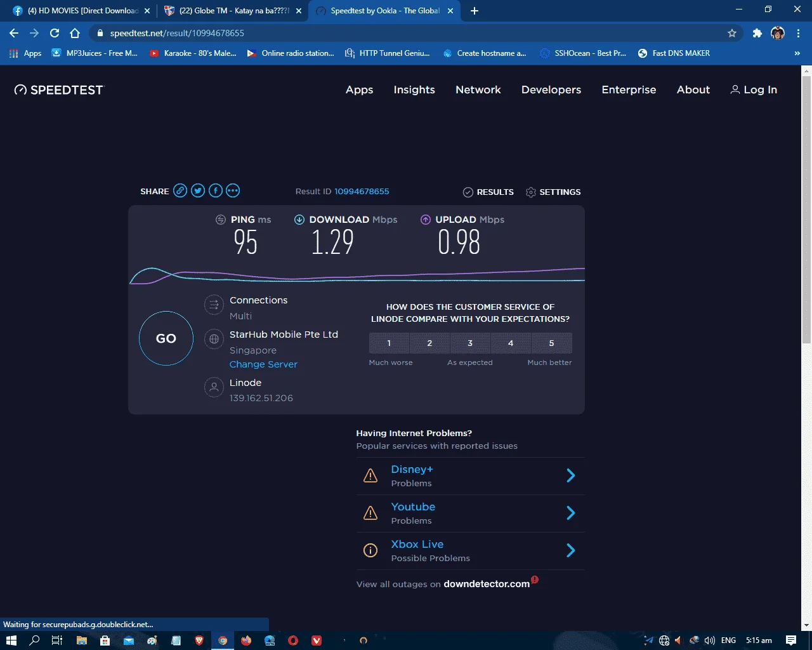Open the Xbox Live outage link
The height and width of the screenshot is (650, 812).
click(417, 544)
